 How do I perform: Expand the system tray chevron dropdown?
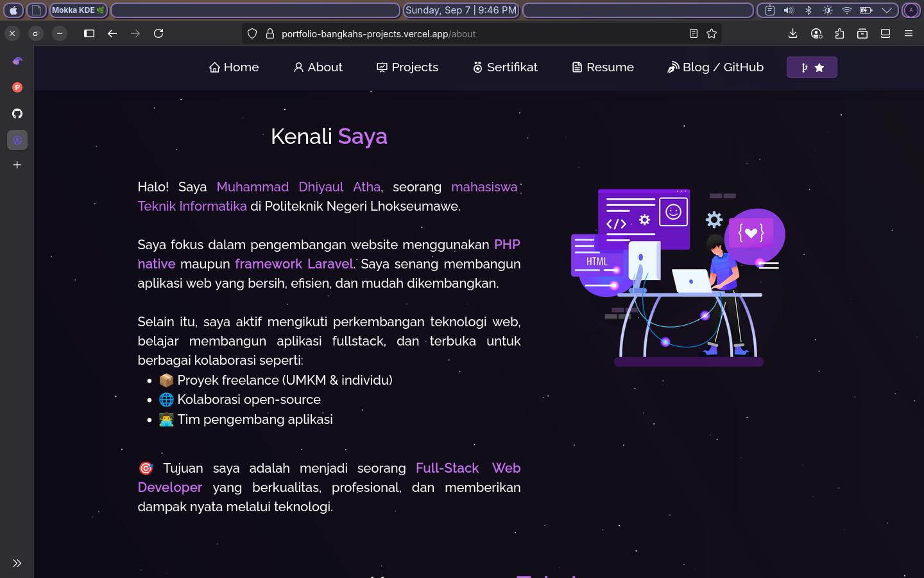[887, 10]
